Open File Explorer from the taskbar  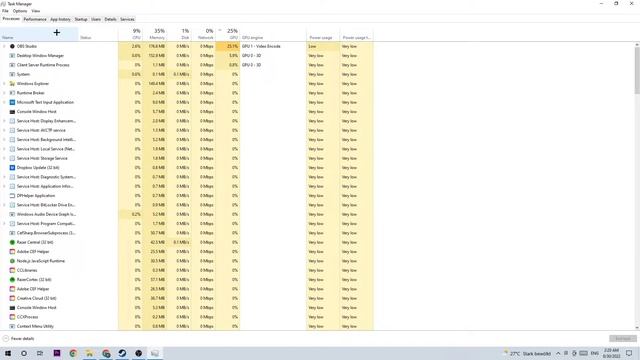point(89,353)
